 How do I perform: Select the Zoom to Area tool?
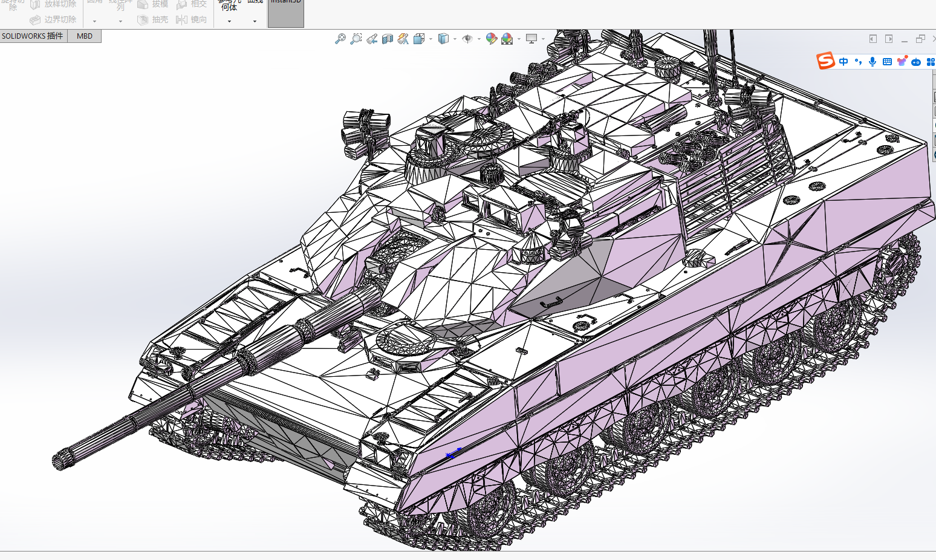(356, 39)
